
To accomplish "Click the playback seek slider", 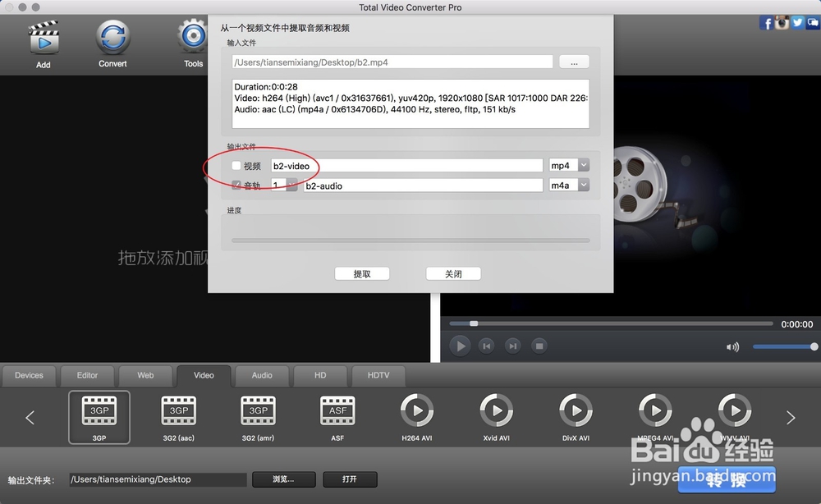I will (611, 323).
